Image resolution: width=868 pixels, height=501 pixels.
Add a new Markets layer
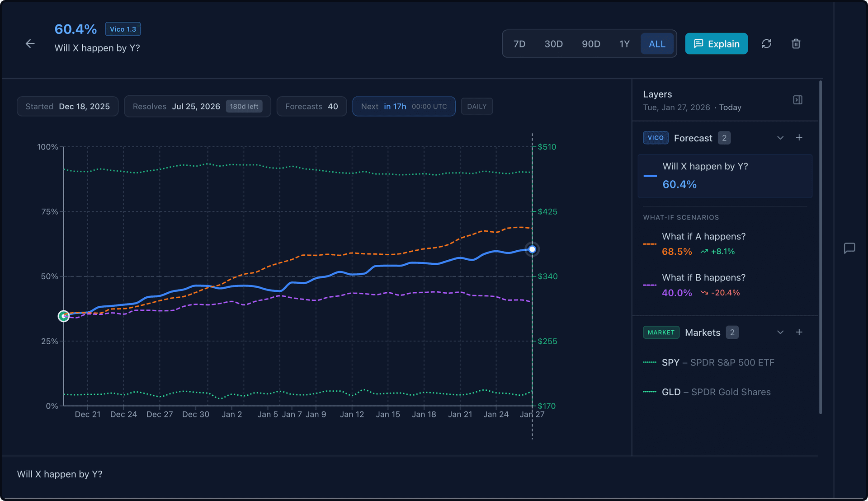(799, 332)
